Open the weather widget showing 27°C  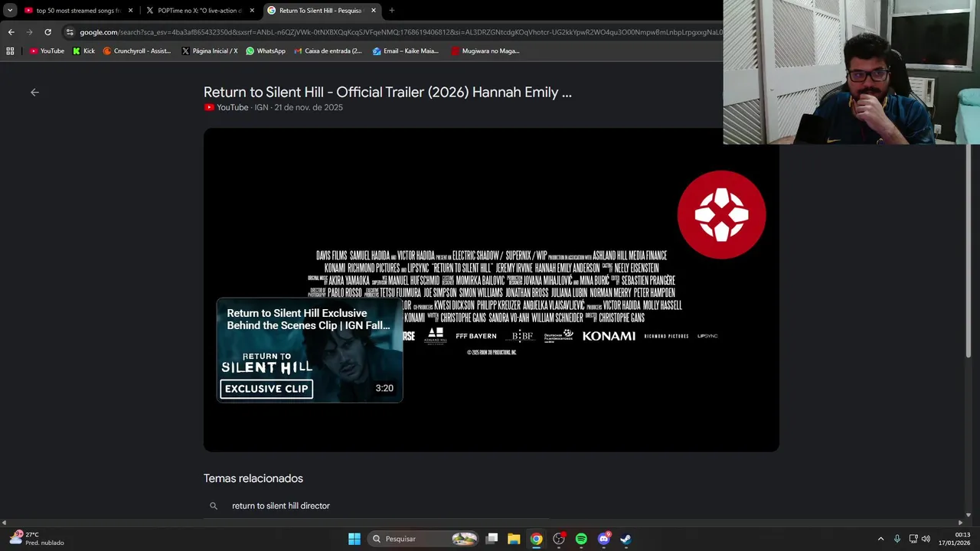click(37, 539)
